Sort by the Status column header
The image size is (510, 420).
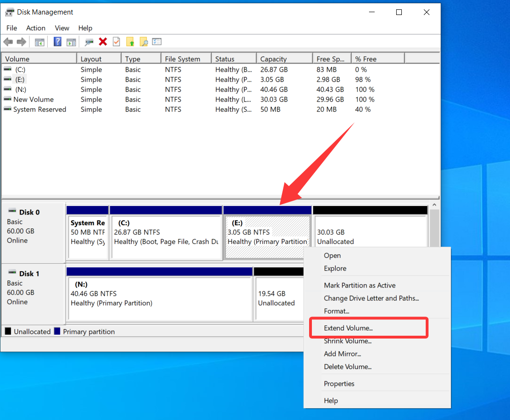click(x=234, y=59)
